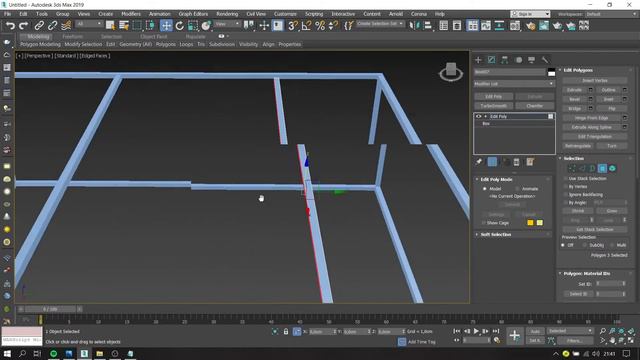Click the Hinge From Edge button
Image resolution: width=640 pixels, height=360 pixels.
pyautogui.click(x=591, y=118)
